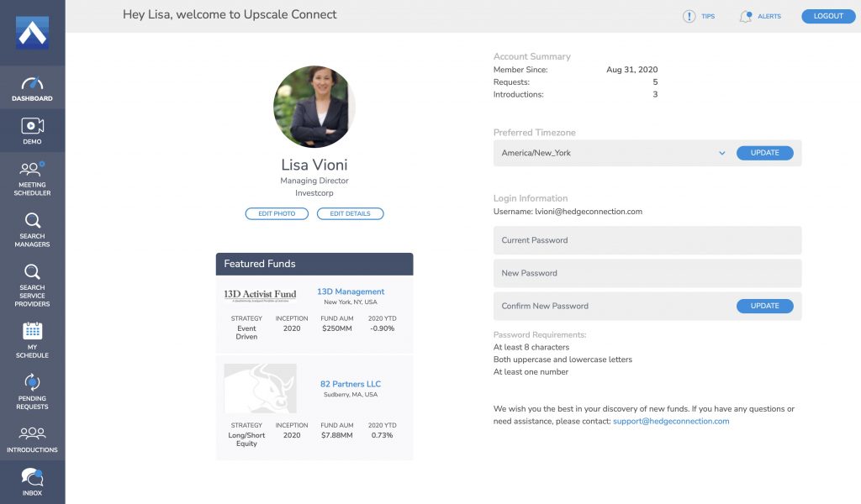The image size is (861, 504).
Task: Open the 13D Management fund link
Action: (351, 291)
